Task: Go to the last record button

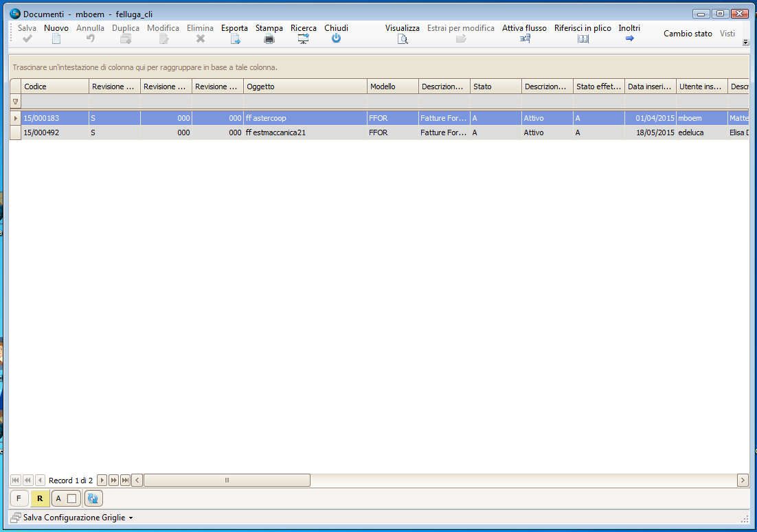Action: (125, 481)
